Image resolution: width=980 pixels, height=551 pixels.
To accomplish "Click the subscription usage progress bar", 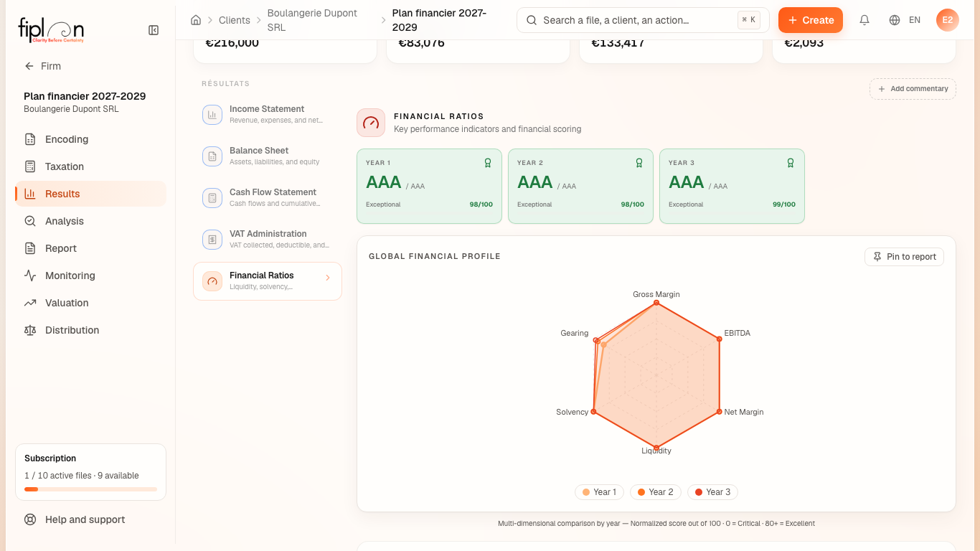I will click(x=90, y=489).
